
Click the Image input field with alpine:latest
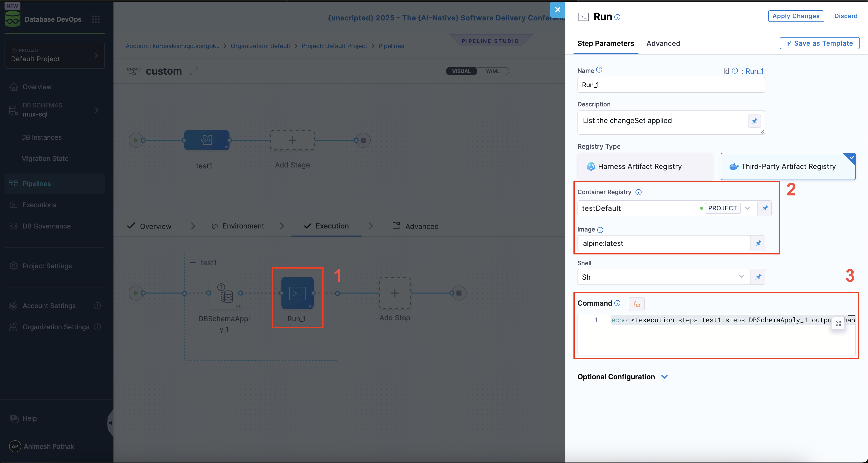[663, 243]
